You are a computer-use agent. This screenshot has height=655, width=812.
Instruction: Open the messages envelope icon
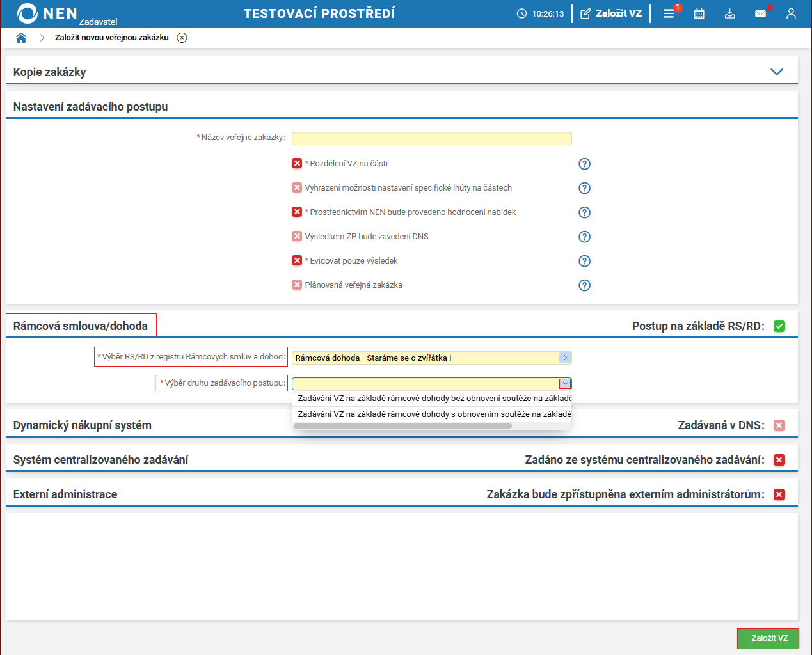760,13
